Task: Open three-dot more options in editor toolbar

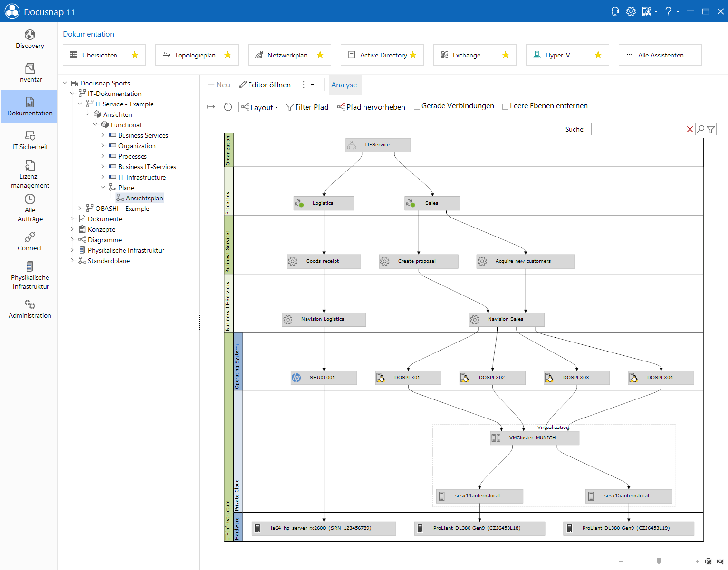Action: [304, 85]
